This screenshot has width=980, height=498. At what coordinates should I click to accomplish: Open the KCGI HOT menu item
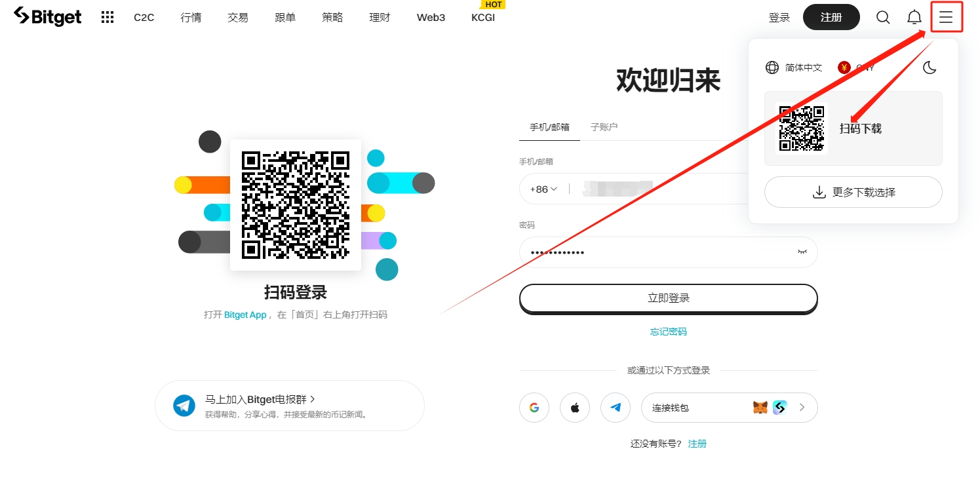pos(483,18)
